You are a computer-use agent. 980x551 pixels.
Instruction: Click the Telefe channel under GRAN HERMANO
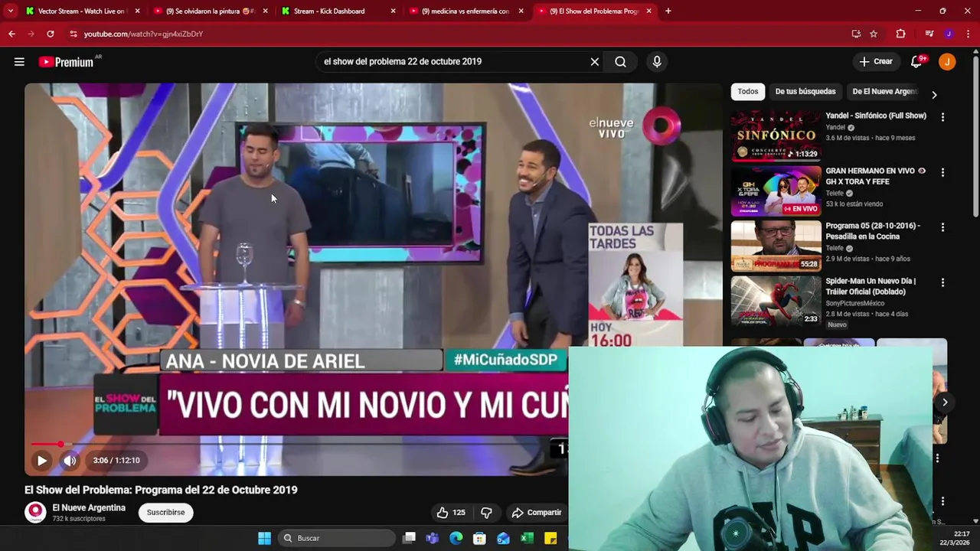tap(835, 194)
